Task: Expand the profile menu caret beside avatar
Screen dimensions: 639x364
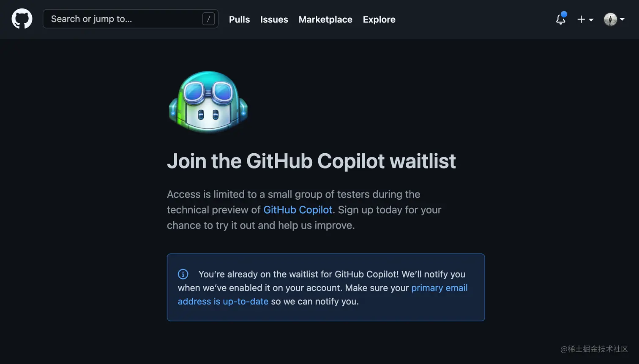Action: click(622, 19)
